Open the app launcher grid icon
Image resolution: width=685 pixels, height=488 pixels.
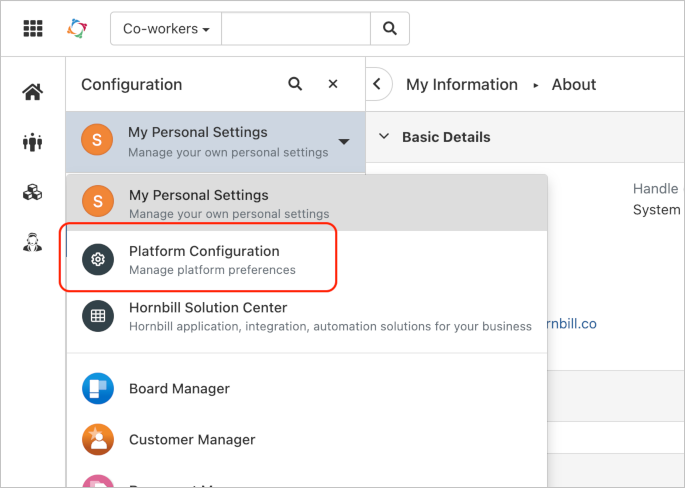[x=33, y=28]
